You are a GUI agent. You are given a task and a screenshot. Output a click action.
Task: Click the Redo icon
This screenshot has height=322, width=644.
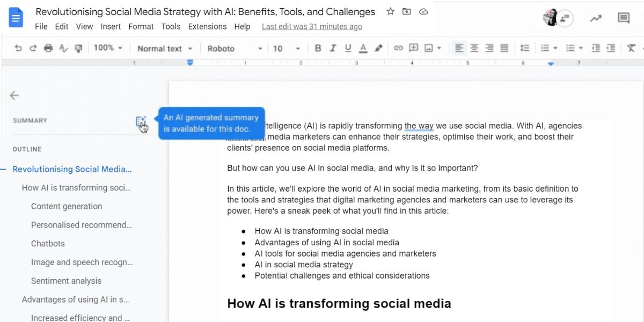(x=33, y=48)
